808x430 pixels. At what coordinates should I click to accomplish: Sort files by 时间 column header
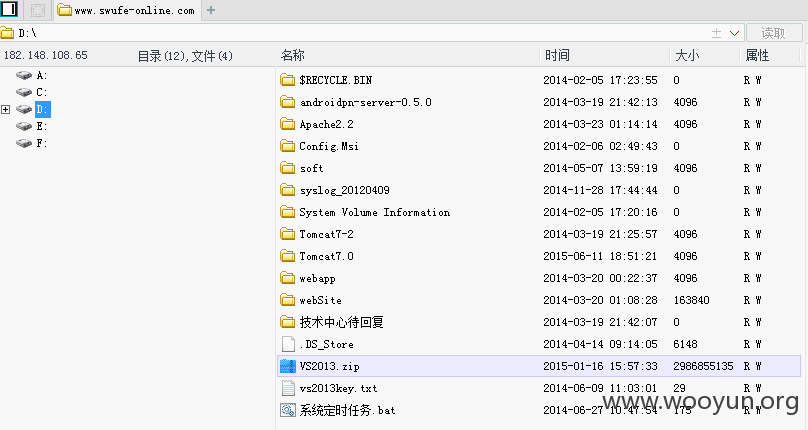tap(557, 55)
